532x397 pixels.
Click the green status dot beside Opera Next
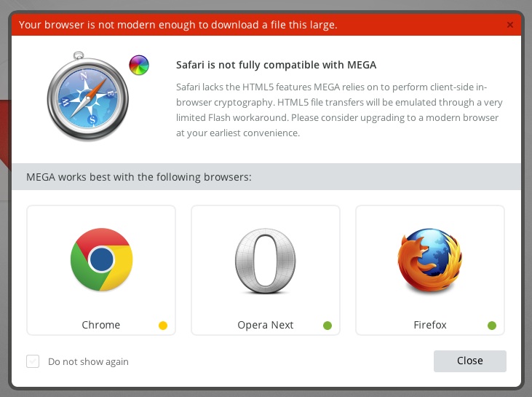(x=327, y=326)
